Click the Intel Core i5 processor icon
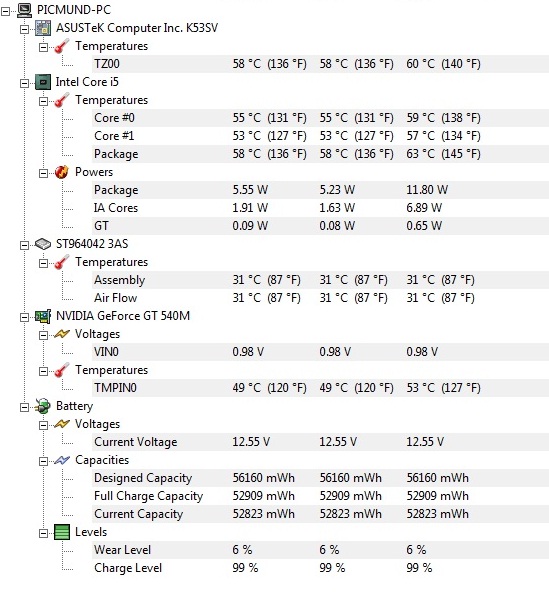The height and width of the screenshot is (593, 549). pyautogui.click(x=43, y=82)
